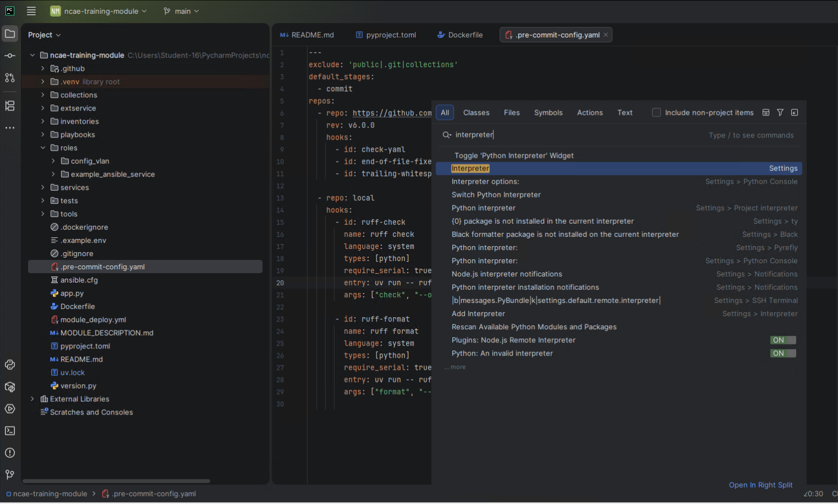Select the Actions search tab
This screenshot has width=838, height=504.
590,113
